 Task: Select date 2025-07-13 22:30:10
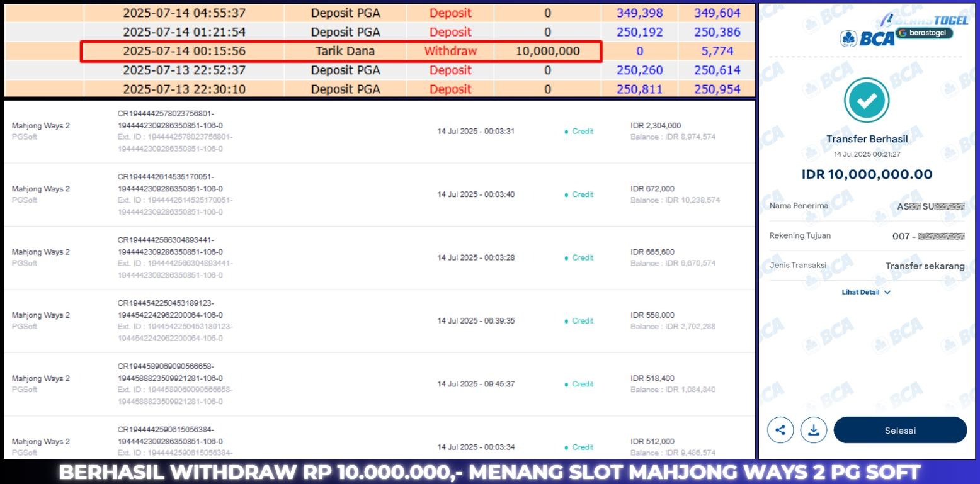tap(184, 89)
